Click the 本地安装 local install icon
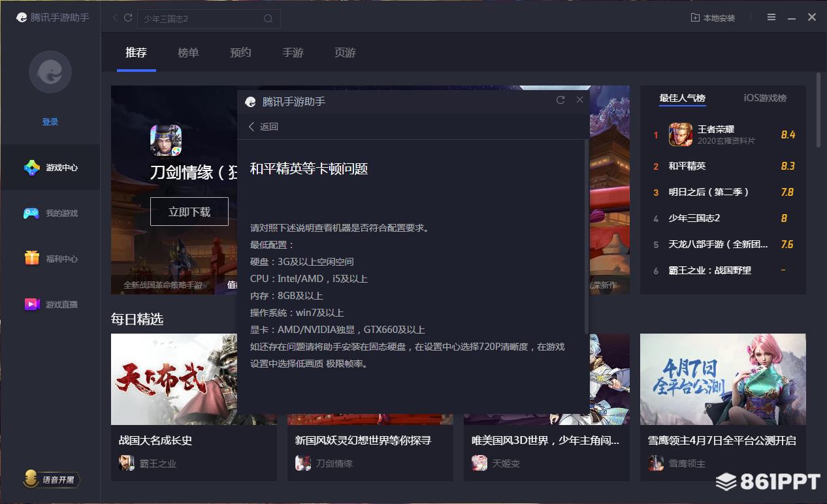827x504 pixels. tap(695, 18)
